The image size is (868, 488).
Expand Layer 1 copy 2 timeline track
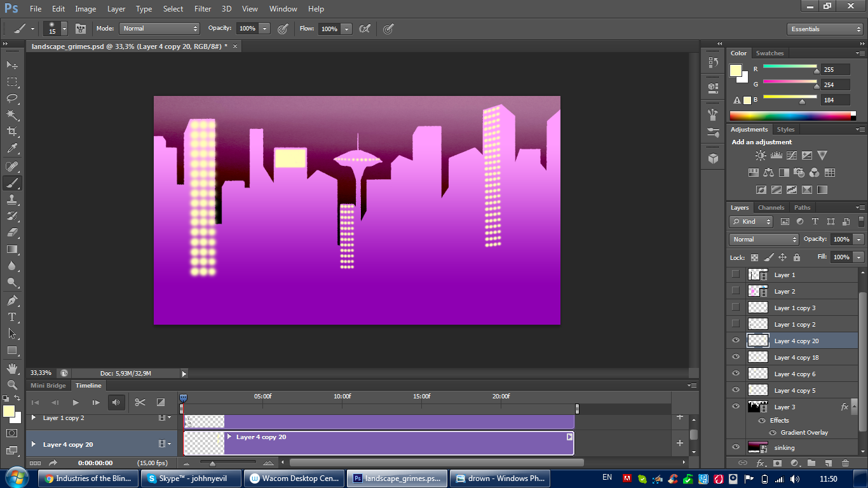(33, 417)
